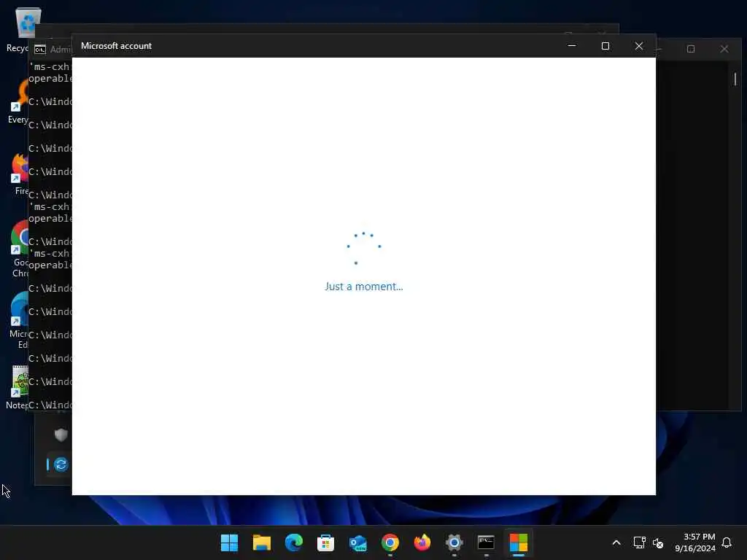The image size is (747, 560).
Task: Click the blue sync icon in the background window
Action: click(x=61, y=464)
